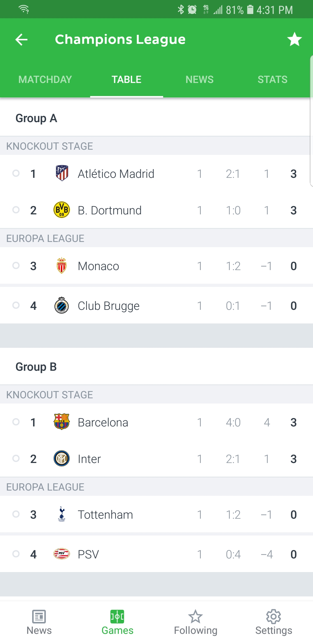Select the circle indicator beside Club Brugge
This screenshot has width=313, height=644.
click(x=16, y=305)
